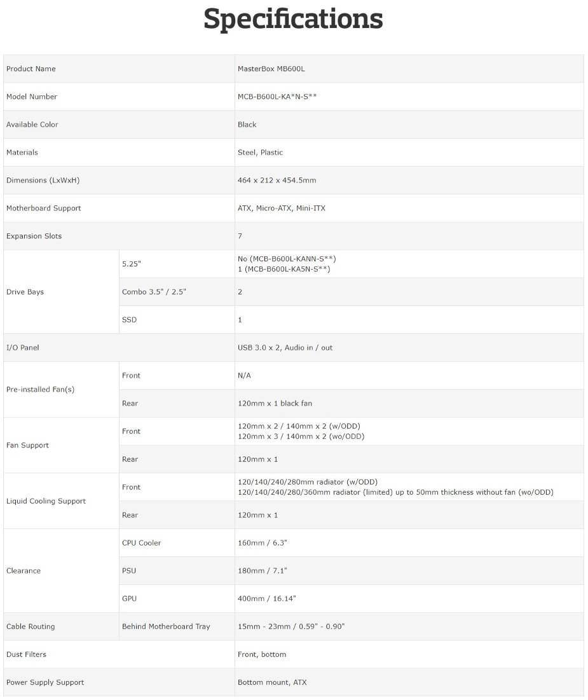
Task: Click the Steel, Plastic materials value
Action: (260, 153)
